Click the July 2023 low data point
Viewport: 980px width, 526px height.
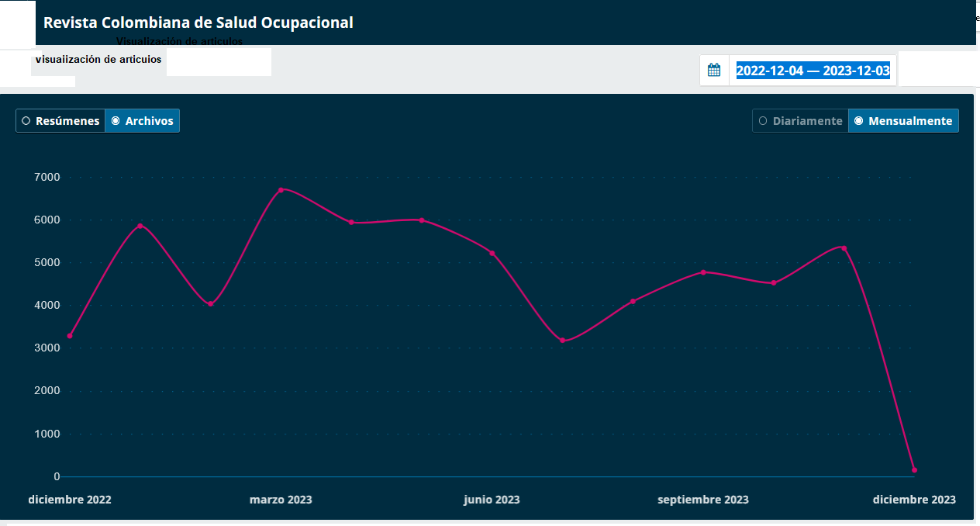(x=563, y=341)
